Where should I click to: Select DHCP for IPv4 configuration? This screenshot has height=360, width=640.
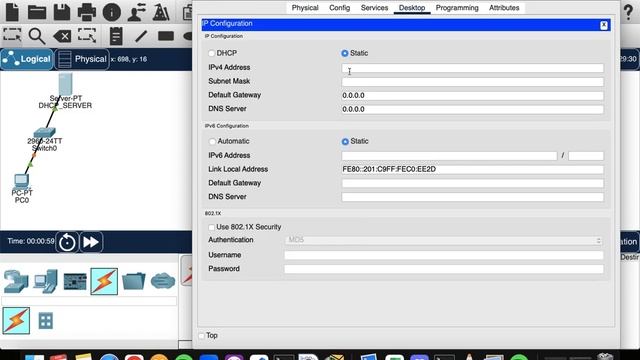[x=211, y=53]
